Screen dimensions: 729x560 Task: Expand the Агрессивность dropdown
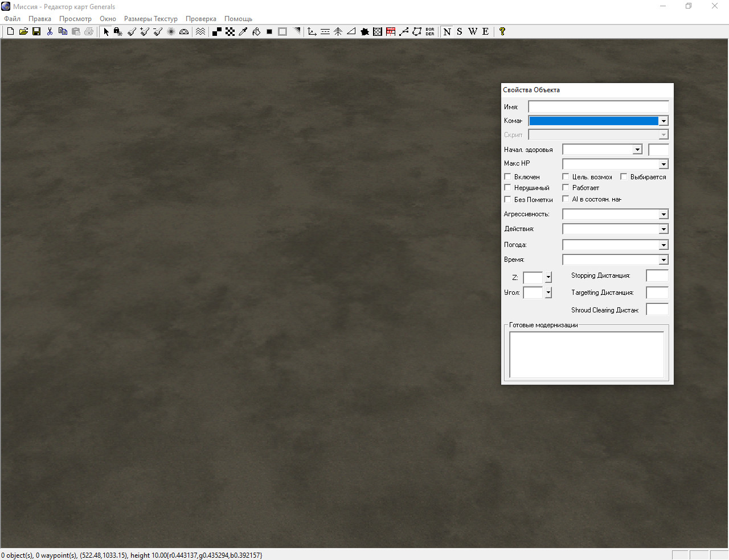[664, 215]
